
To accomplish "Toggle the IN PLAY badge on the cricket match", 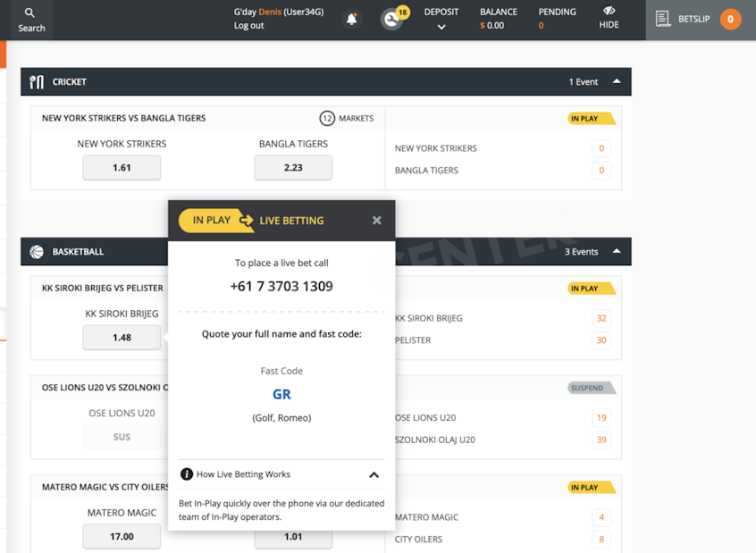I will (592, 118).
